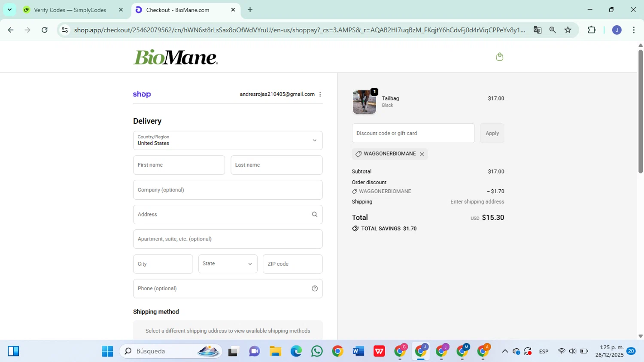Viewport: 644px width, 362px height.
Task: Click the email andresrojas210405@gmail.com
Action: tap(277, 94)
